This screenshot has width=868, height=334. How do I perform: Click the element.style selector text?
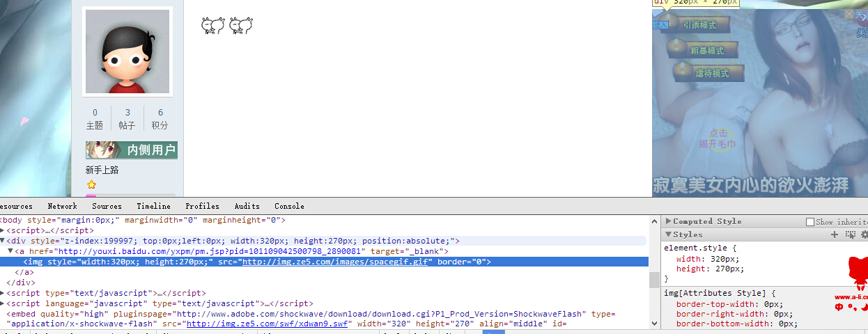(695, 248)
